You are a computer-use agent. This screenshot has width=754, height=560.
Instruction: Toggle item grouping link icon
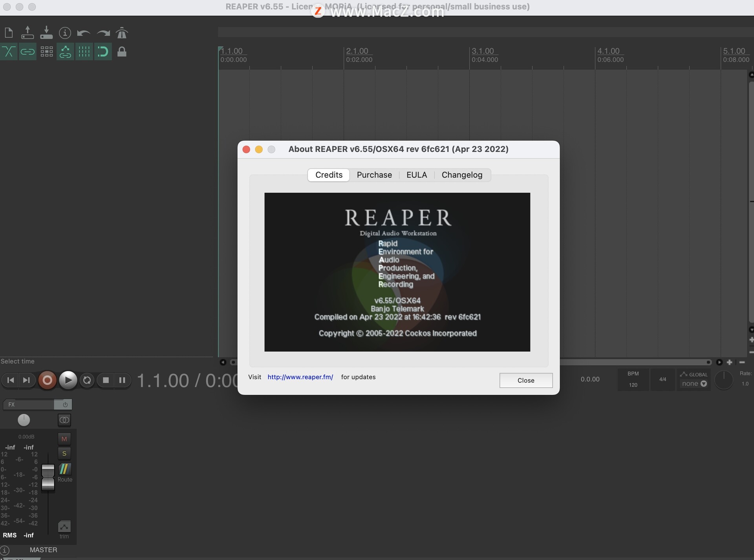(x=27, y=51)
